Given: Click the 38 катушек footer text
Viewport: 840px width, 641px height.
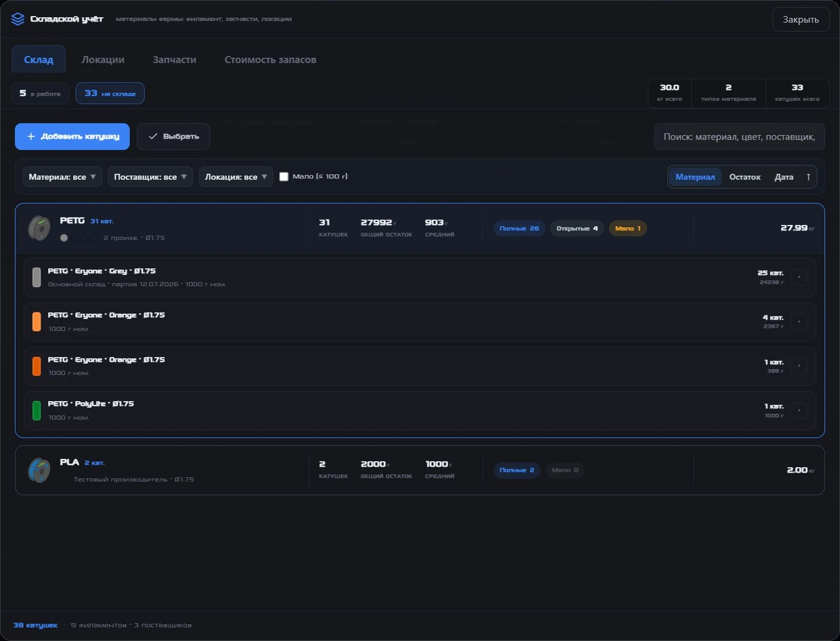Looking at the screenshot, I should [x=36, y=626].
